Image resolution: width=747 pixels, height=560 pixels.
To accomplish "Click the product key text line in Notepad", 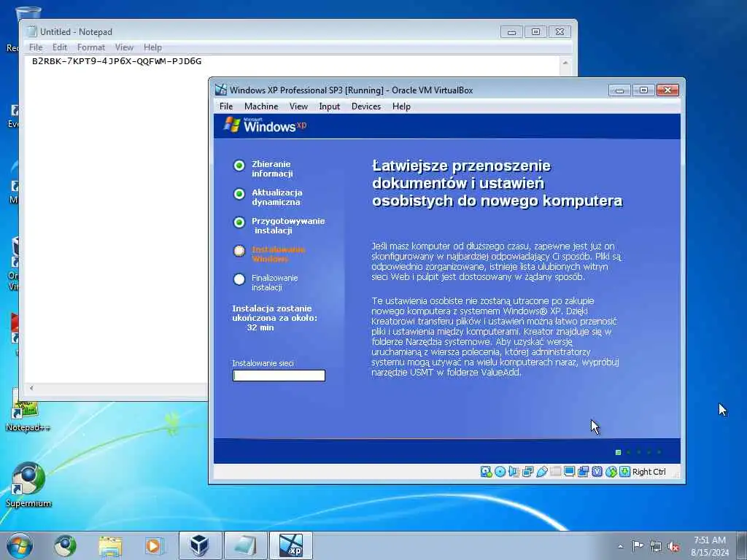I will pyautogui.click(x=117, y=61).
